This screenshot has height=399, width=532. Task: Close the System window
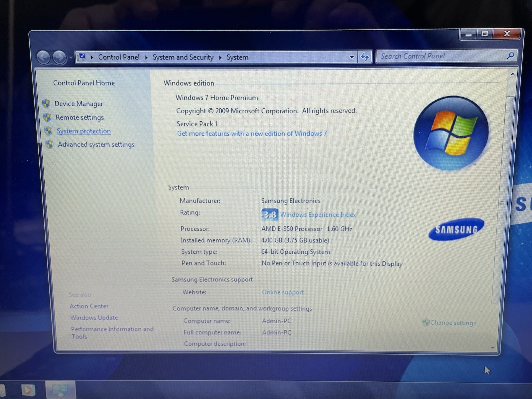(x=507, y=34)
